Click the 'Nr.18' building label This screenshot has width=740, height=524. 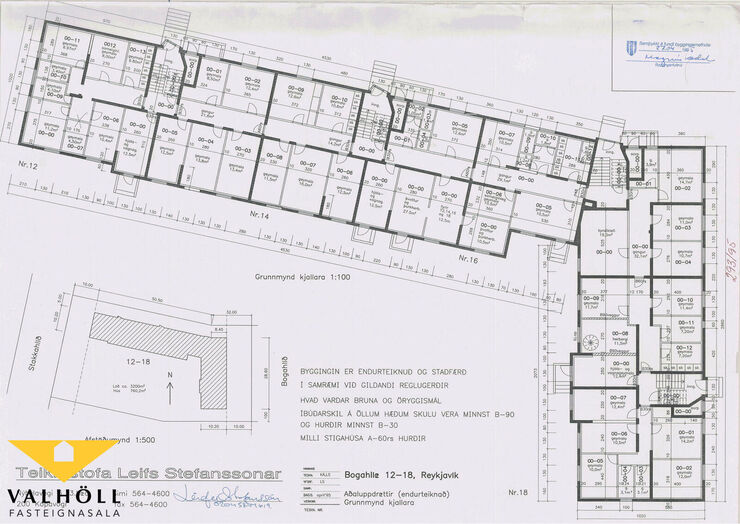(518, 492)
